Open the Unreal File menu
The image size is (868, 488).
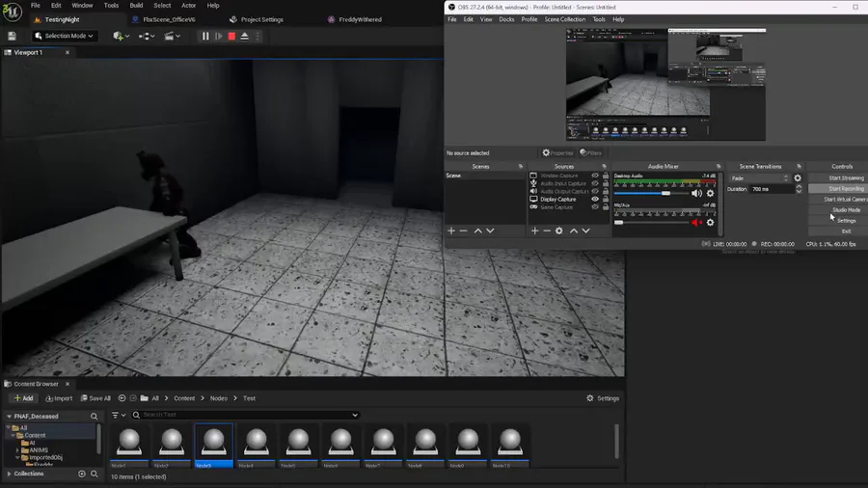(x=36, y=6)
